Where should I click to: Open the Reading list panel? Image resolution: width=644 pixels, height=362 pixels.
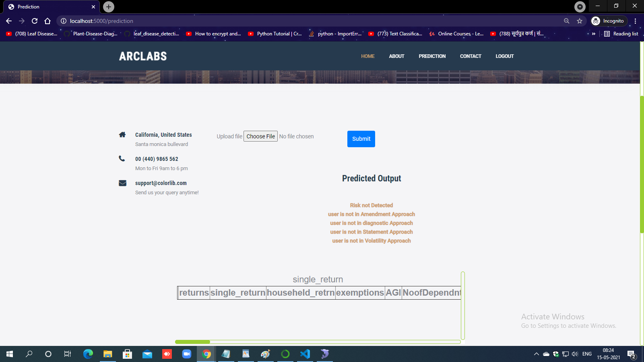(621, 34)
